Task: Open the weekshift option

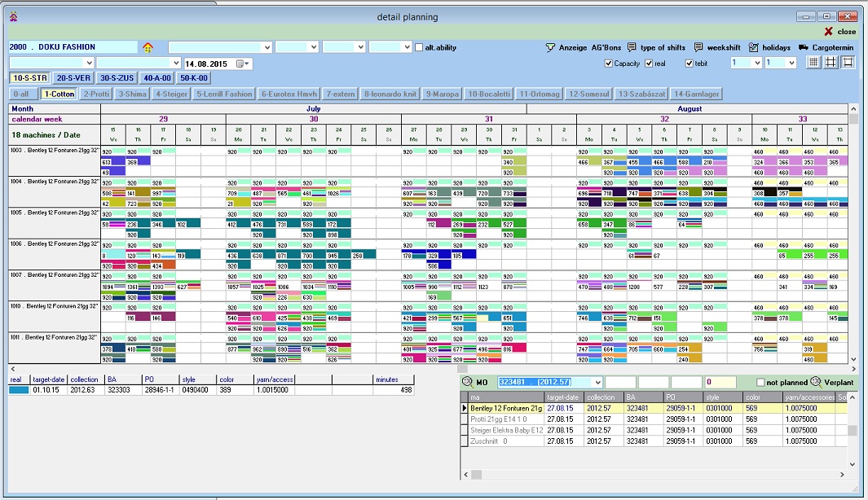Action: (x=698, y=47)
